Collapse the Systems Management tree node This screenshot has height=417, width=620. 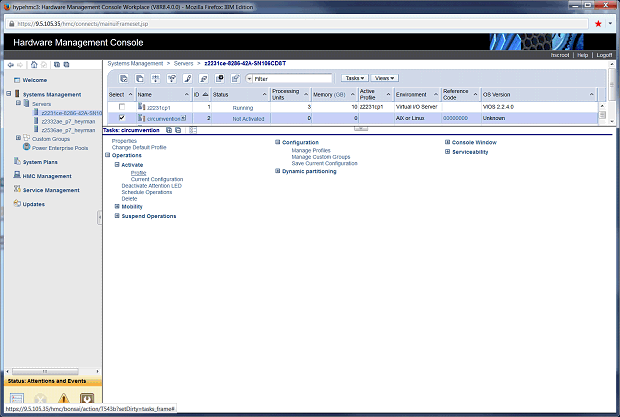tap(9, 94)
